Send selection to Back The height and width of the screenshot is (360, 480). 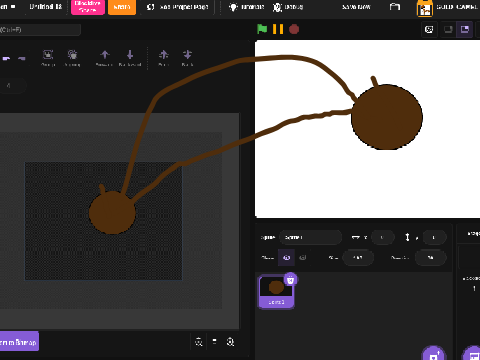tap(187, 58)
